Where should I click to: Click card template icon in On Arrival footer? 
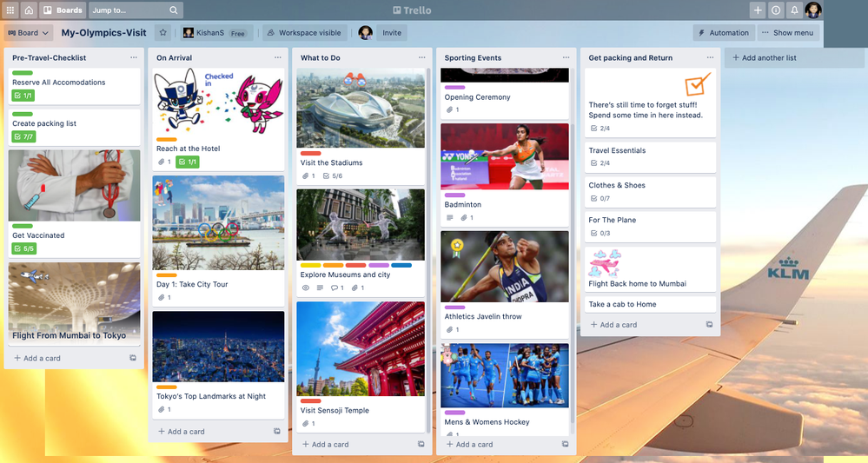[x=277, y=432]
